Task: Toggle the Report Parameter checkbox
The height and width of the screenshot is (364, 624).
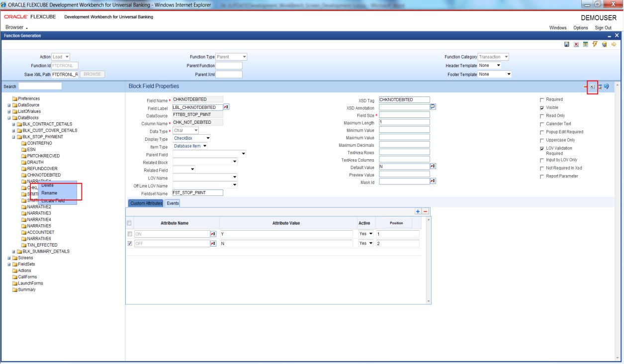Action: coord(542,176)
